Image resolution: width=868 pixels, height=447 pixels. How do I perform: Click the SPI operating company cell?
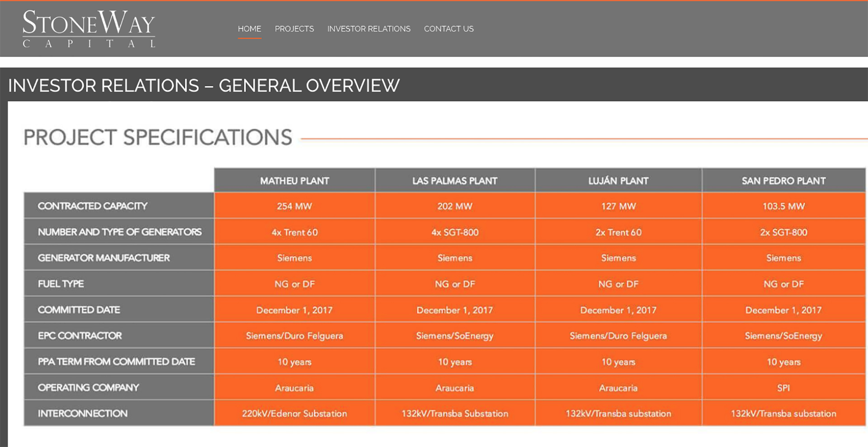[784, 388]
